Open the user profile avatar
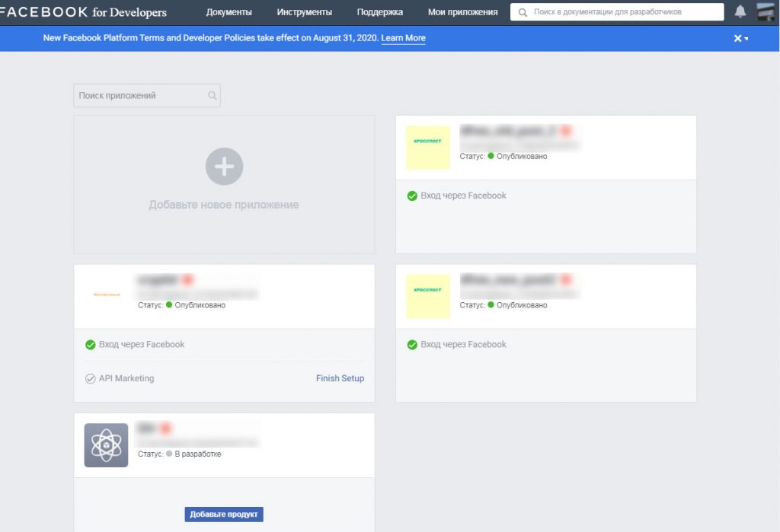 (766, 11)
